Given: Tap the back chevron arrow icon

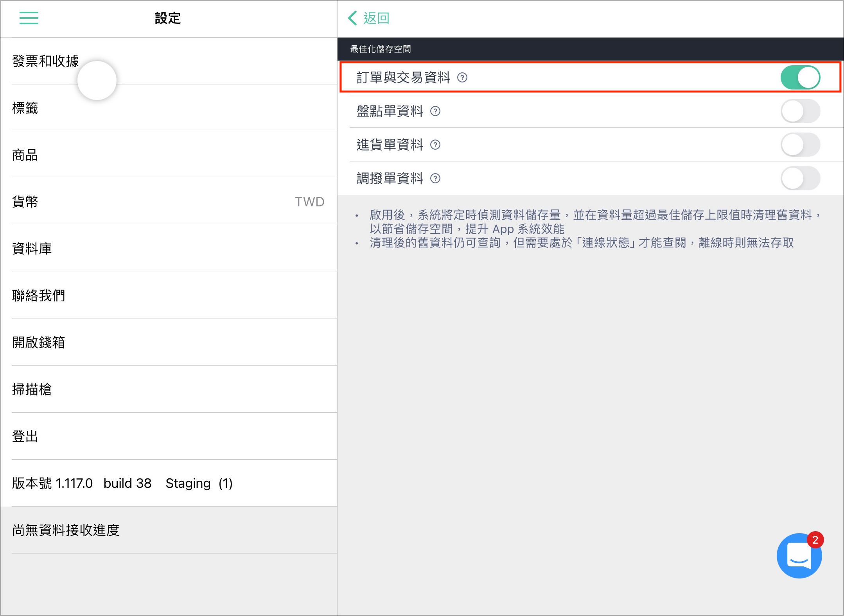Looking at the screenshot, I should [x=353, y=18].
